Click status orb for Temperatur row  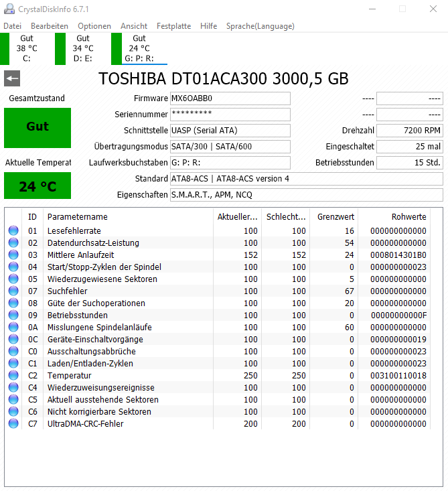(13, 376)
